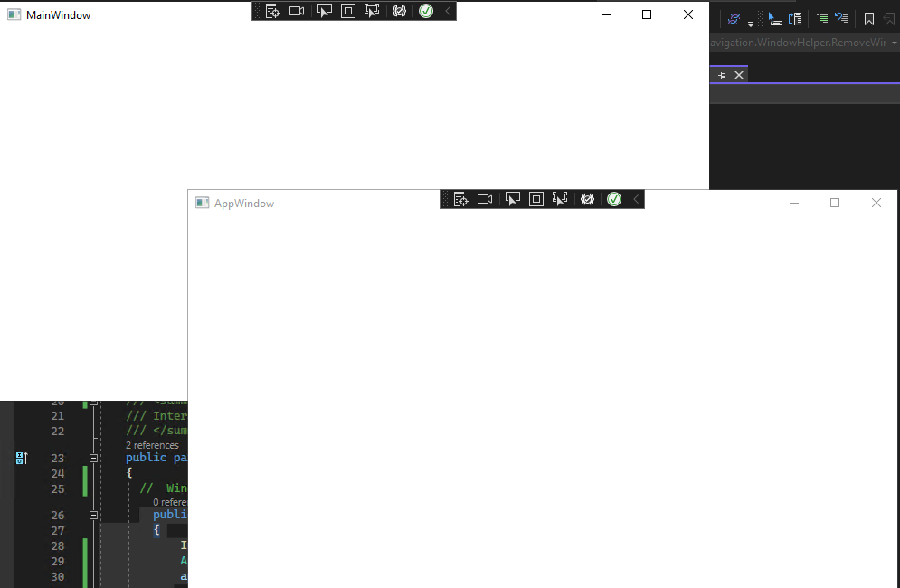
Task: Click camera icon in MainWindow debug toolbar
Action: (x=297, y=11)
